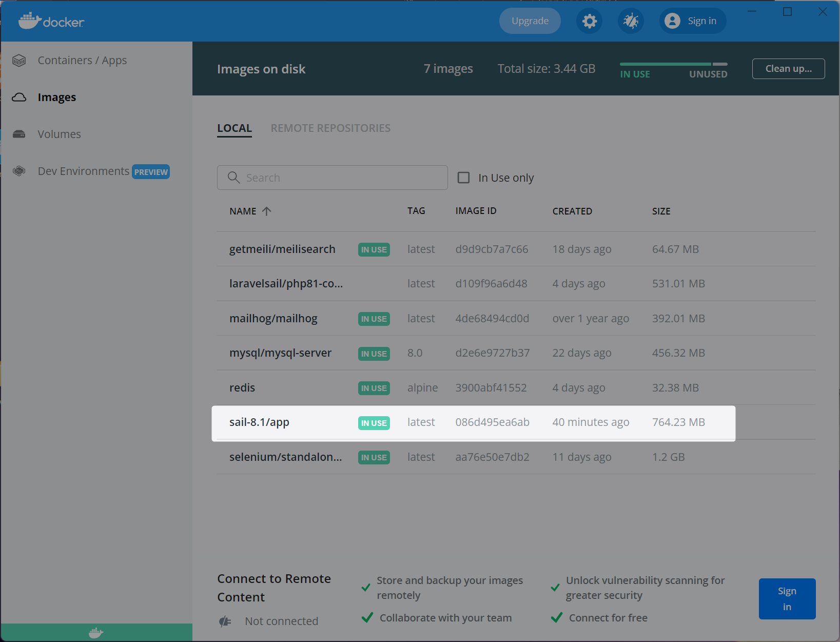Click IN USE badge for selenium image
This screenshot has height=642, width=840.
[374, 458]
